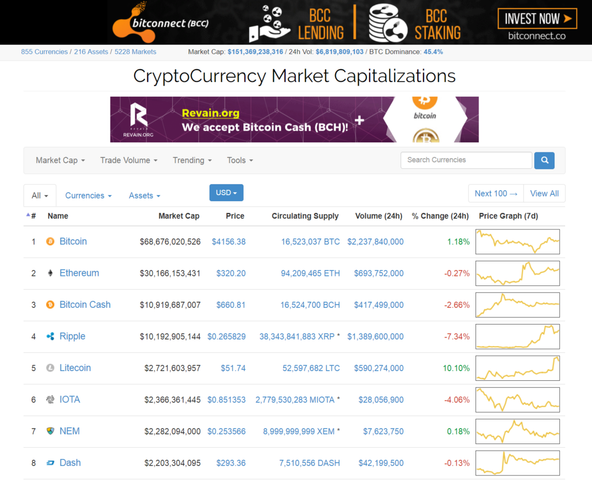Image resolution: width=592 pixels, height=480 pixels.
Task: Click the IOTA logo icon
Action: tap(50, 400)
